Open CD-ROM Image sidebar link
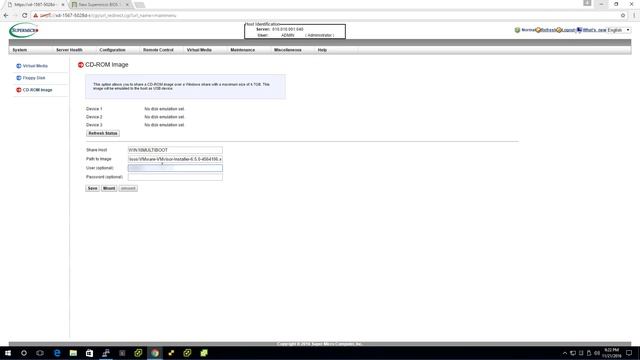Screen dimensions: 640x360 (x=38, y=90)
